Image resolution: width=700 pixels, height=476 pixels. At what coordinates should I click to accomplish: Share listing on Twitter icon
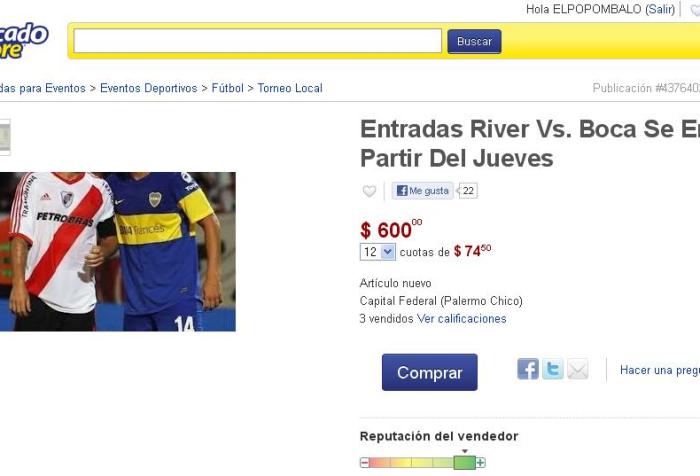tap(553, 369)
